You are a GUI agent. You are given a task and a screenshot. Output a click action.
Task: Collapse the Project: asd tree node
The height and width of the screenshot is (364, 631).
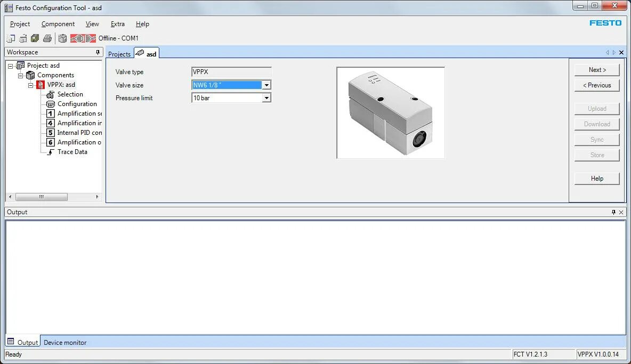click(11, 66)
